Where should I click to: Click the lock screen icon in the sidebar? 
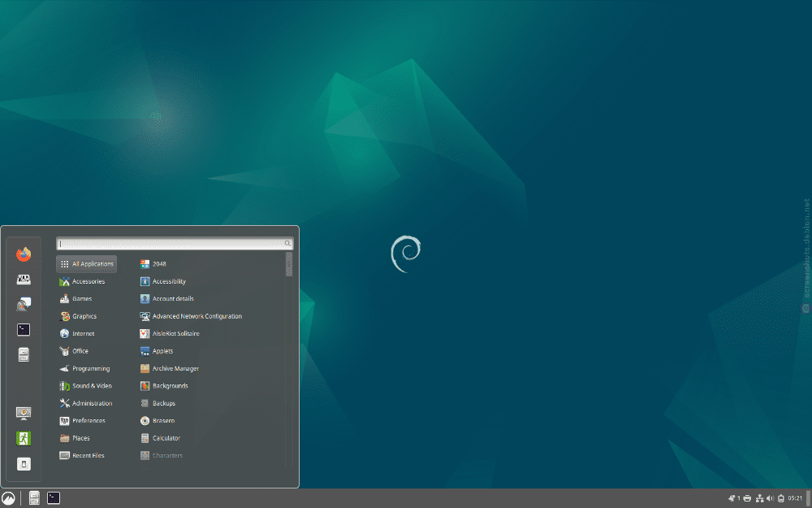click(x=24, y=411)
